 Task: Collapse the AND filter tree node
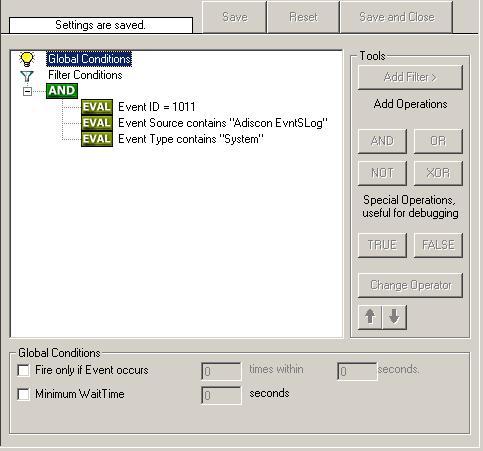(x=27, y=91)
